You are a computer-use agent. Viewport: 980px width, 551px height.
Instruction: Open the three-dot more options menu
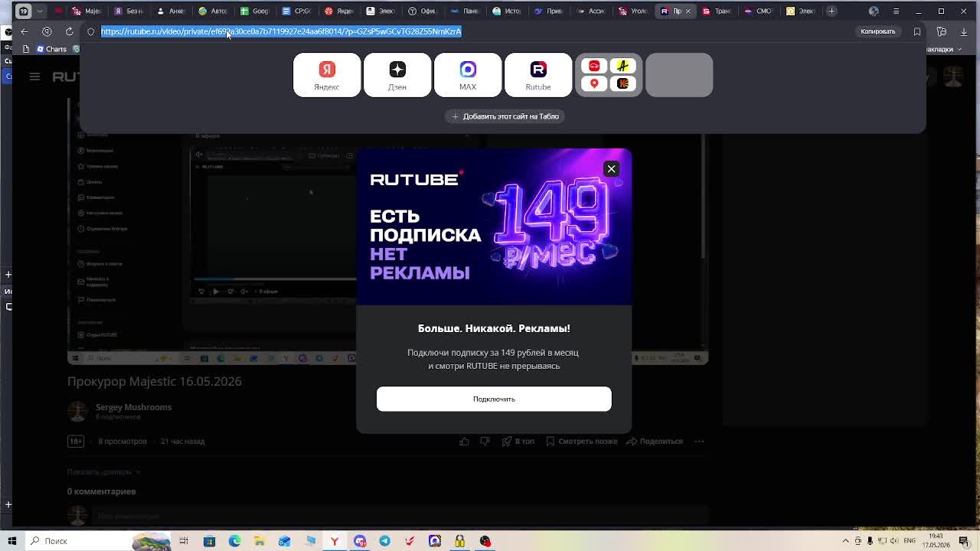(x=699, y=441)
